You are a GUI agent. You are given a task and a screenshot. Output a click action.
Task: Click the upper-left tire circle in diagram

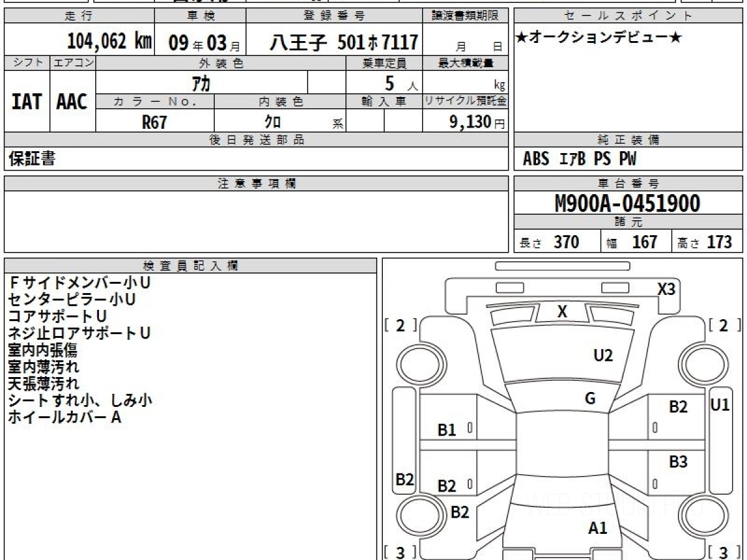tap(416, 362)
